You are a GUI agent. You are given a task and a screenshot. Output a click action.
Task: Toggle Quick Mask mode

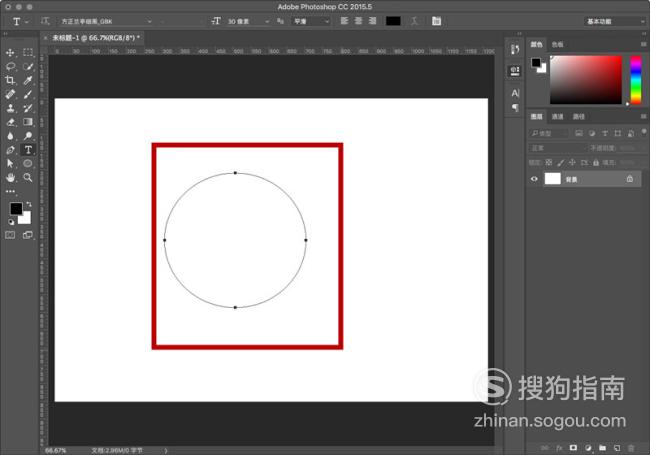point(10,235)
